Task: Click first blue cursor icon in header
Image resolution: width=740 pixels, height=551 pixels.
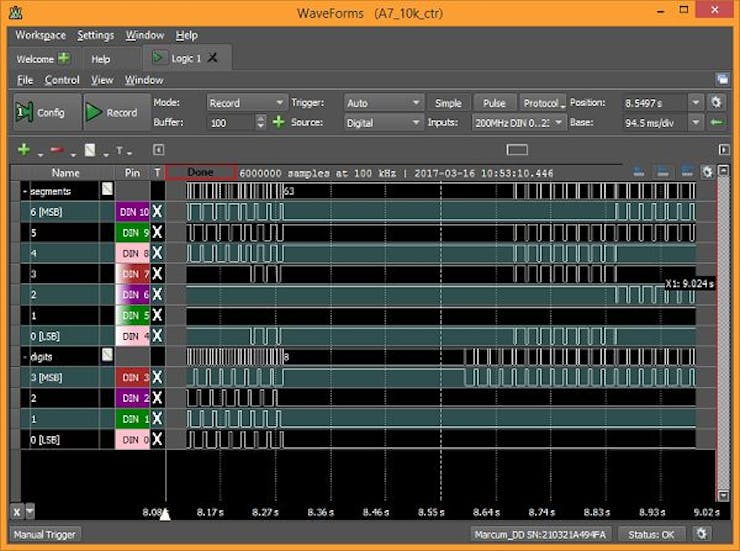Action: click(x=639, y=172)
